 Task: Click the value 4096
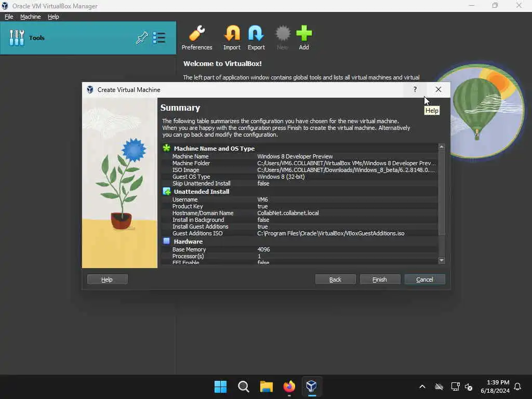tap(263, 249)
